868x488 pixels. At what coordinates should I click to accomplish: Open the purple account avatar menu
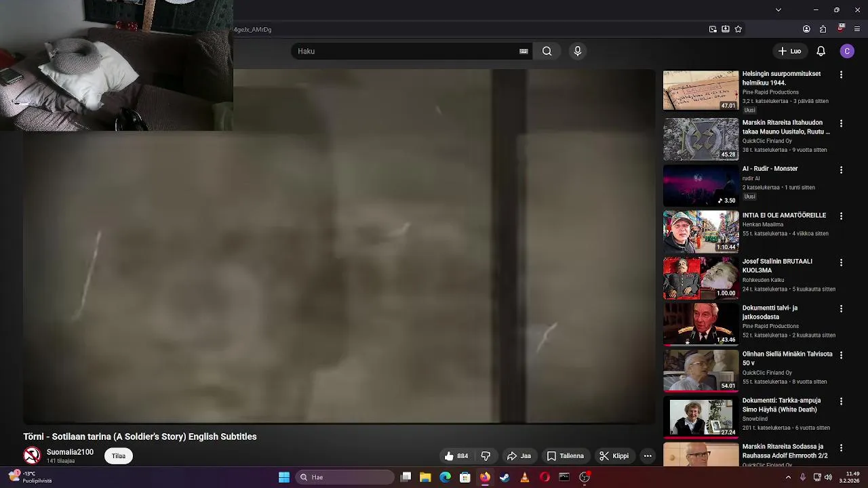click(847, 51)
